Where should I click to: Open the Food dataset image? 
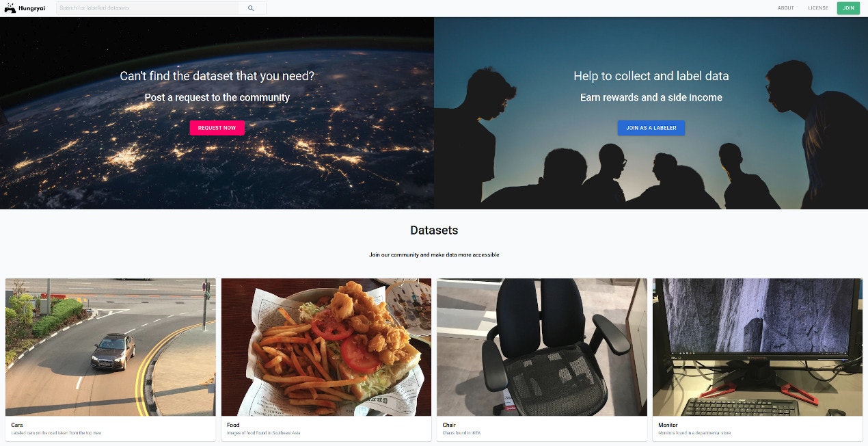tap(326, 347)
